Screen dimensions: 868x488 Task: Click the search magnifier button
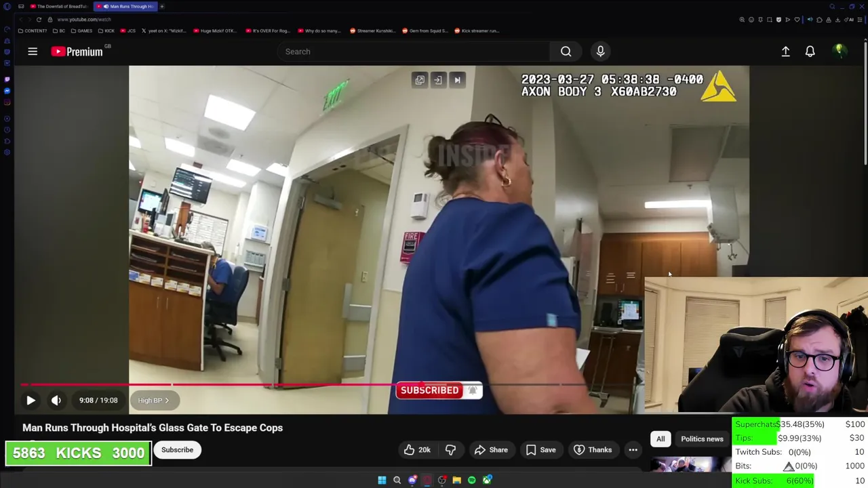coord(566,52)
